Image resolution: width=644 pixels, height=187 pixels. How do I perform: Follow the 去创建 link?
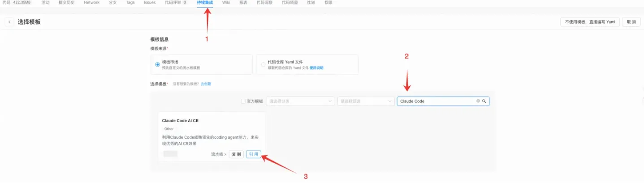[206, 84]
